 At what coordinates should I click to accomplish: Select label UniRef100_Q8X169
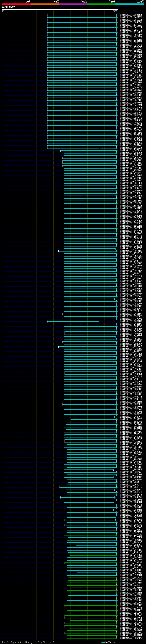(x=131, y=630)
